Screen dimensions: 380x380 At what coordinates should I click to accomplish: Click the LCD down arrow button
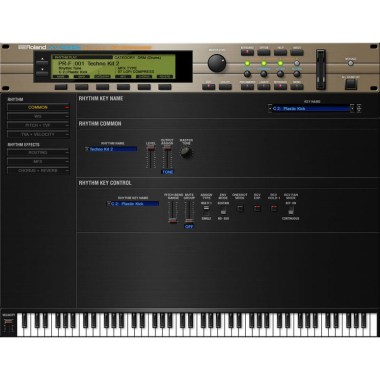tap(42, 70)
